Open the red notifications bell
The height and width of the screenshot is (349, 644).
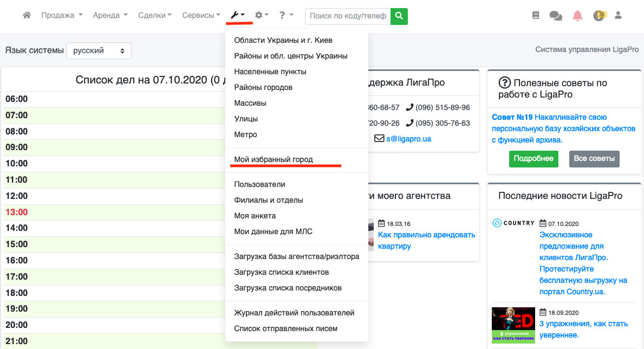click(577, 16)
